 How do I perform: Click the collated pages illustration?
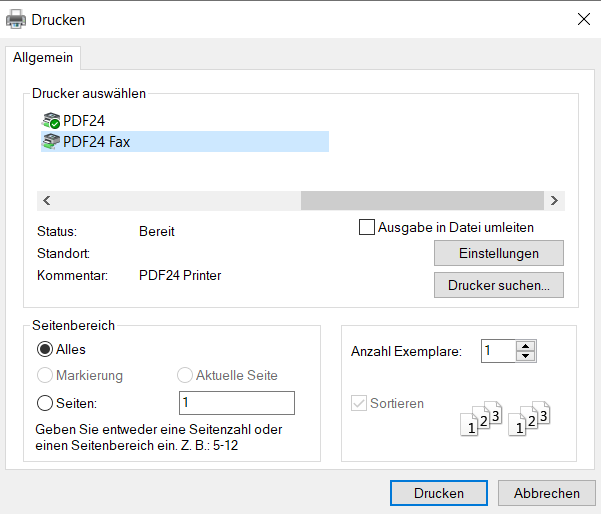(x=505, y=420)
